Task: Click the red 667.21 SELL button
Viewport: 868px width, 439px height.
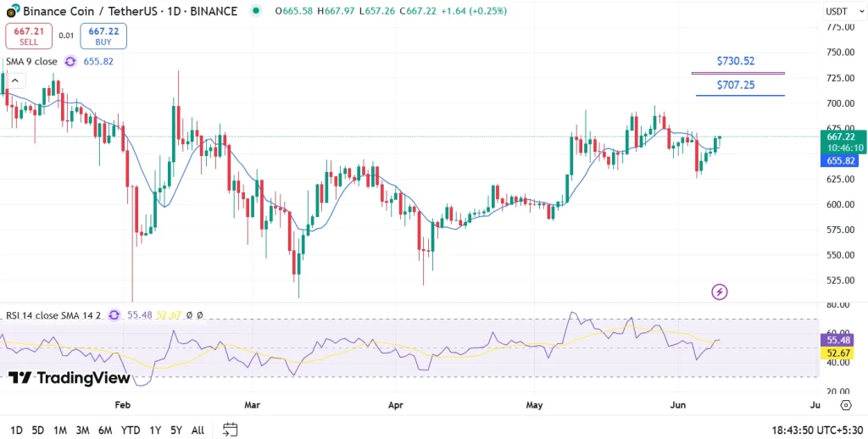Action: tap(29, 36)
